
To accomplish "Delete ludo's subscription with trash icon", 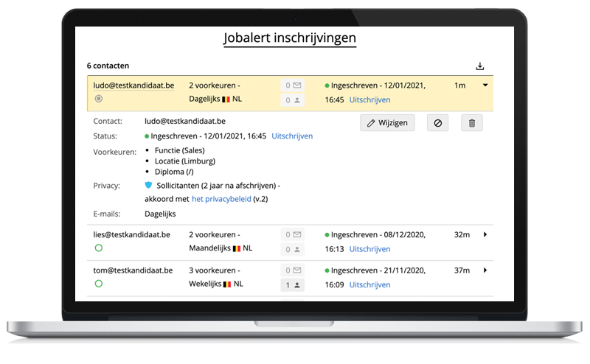I will pos(472,123).
